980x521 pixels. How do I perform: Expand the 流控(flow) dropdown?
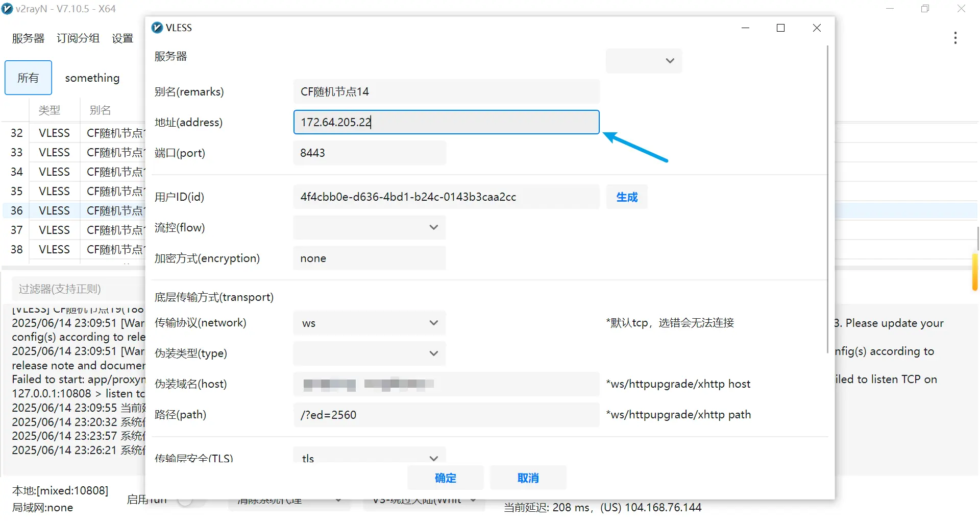click(370, 227)
